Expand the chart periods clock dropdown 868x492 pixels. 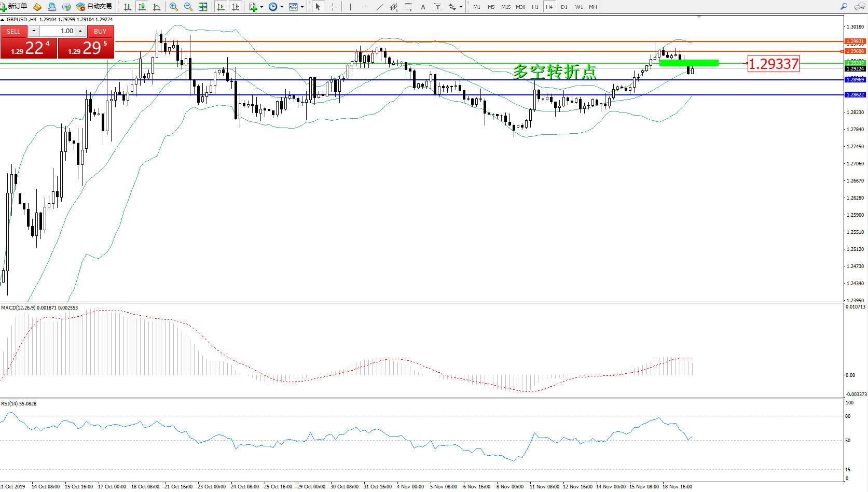(x=282, y=7)
